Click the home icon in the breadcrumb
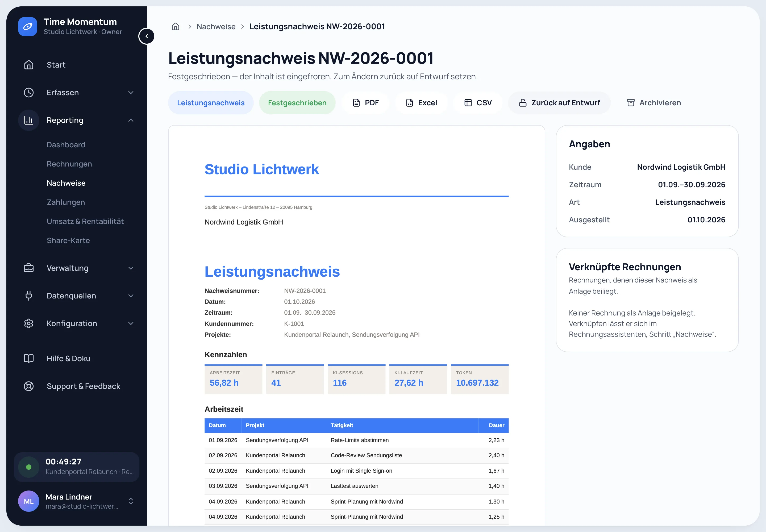The width and height of the screenshot is (766, 532). (176, 26)
